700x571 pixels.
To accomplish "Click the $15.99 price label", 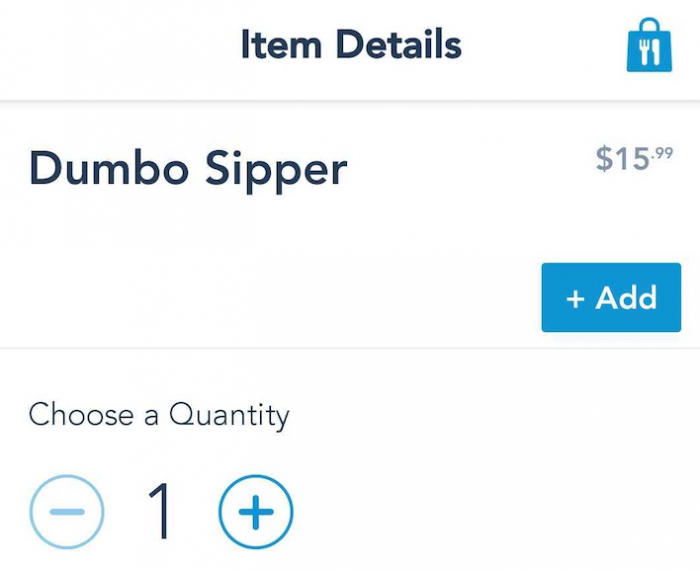I will (634, 158).
